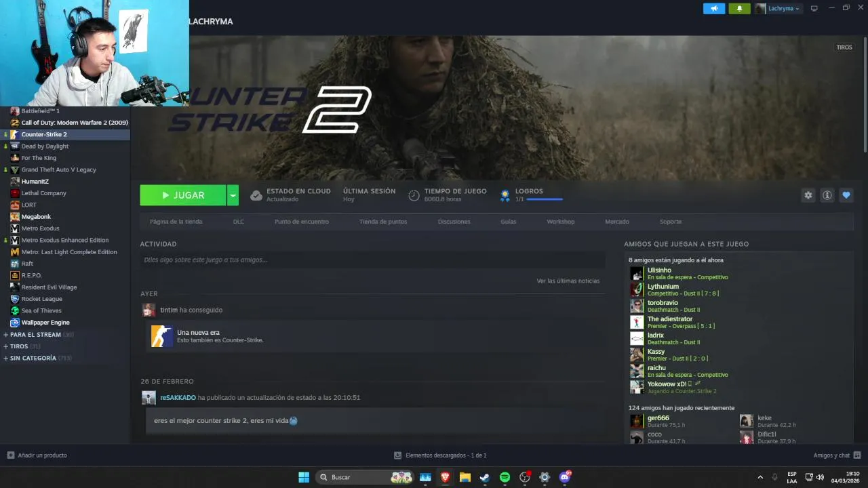The height and width of the screenshot is (488, 868).
Task: Open the announcements megaphone button
Action: coord(714,8)
